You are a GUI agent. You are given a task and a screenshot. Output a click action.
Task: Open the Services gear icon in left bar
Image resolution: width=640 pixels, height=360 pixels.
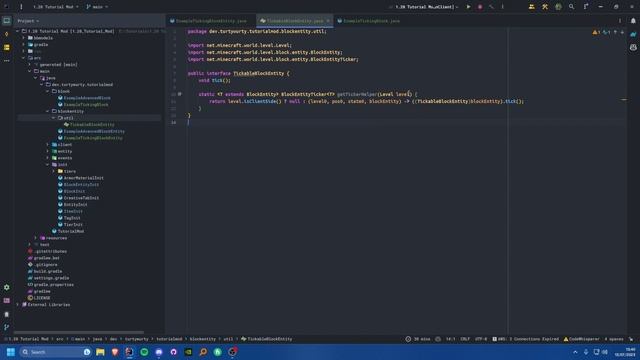tap(7, 287)
